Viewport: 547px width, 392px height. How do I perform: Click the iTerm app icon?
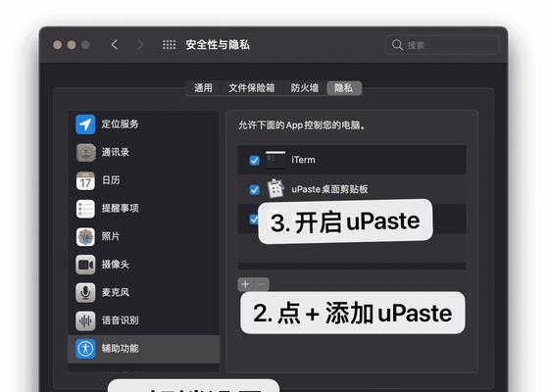pos(275,160)
